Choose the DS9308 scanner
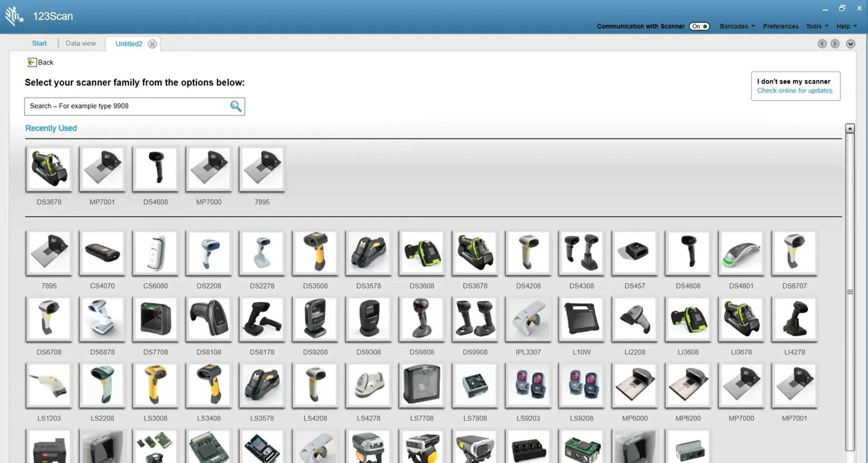Viewport: 868px width, 463px height. click(369, 319)
